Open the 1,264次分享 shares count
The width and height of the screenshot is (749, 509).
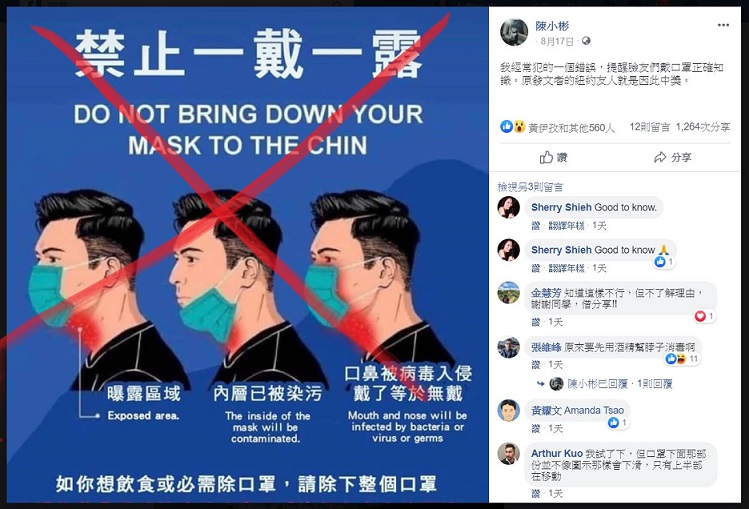[703, 127]
